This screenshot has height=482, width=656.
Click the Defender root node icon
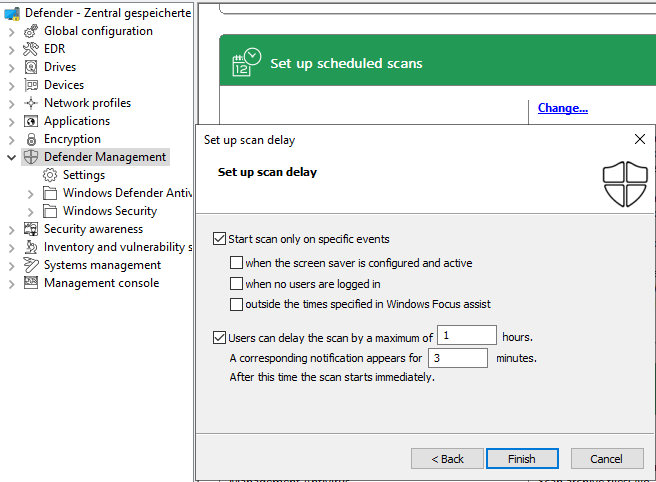point(12,14)
